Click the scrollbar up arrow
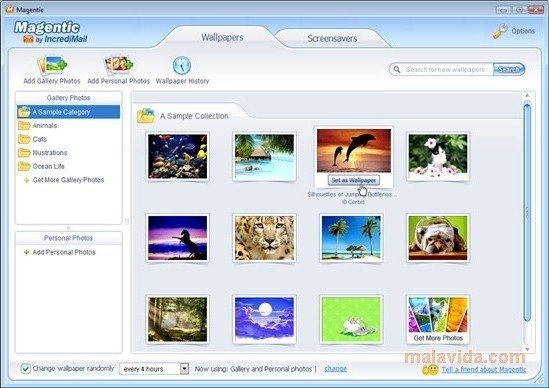The width and height of the screenshot is (549, 388). click(527, 96)
